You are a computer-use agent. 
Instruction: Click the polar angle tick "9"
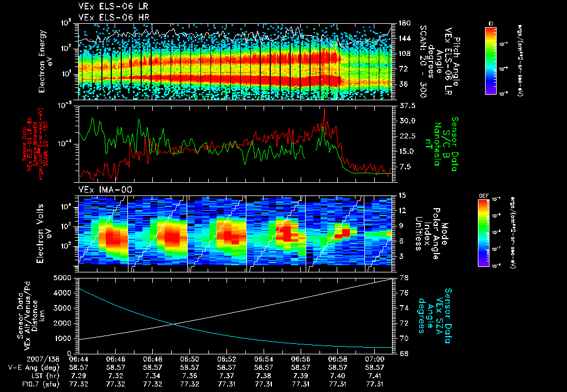(x=400, y=226)
